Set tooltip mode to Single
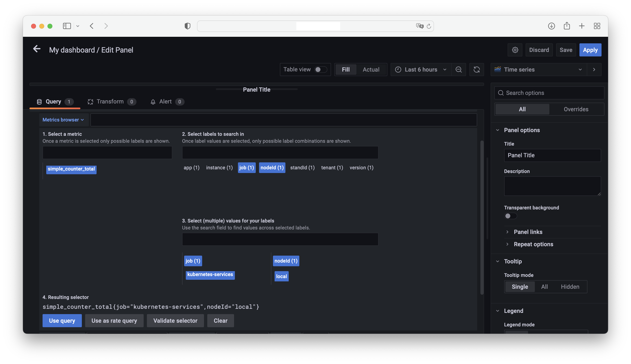 520,286
